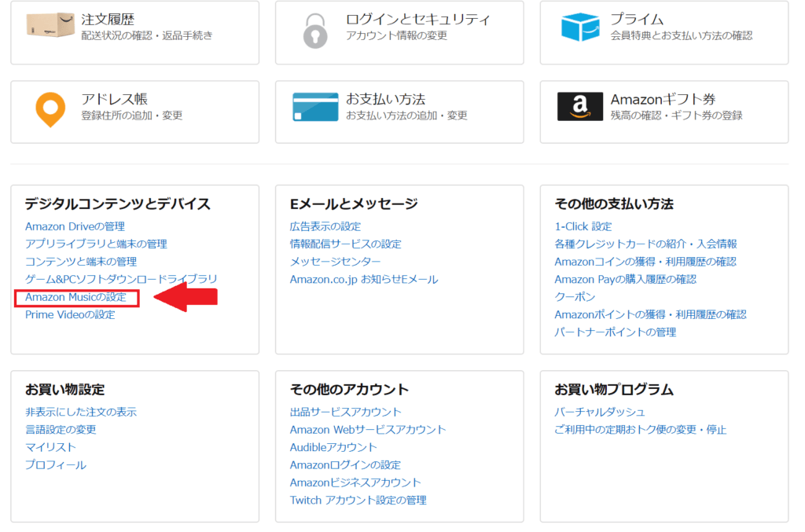This screenshot has height=532, width=805.
Task: Click 会員特典とお支払い方法の確認 subtitle text
Action: click(682, 35)
